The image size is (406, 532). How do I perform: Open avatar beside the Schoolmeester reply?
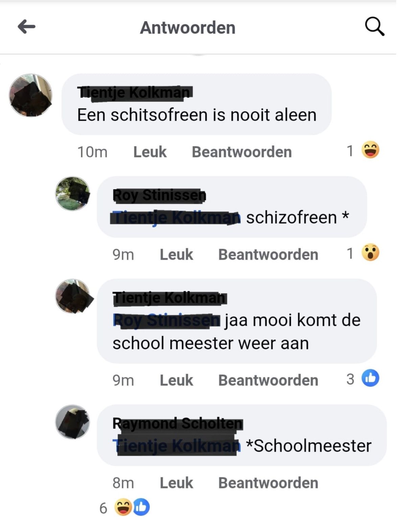click(73, 422)
